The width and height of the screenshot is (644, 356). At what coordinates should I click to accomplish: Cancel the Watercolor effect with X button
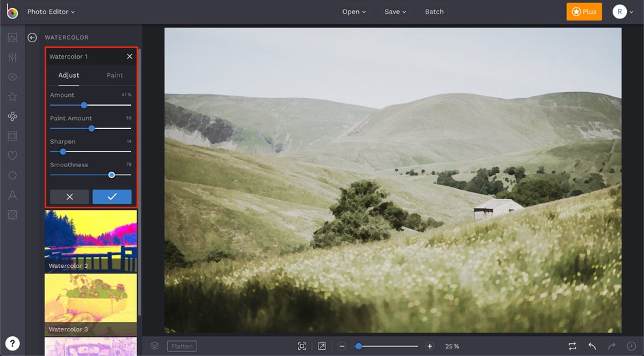(x=70, y=196)
